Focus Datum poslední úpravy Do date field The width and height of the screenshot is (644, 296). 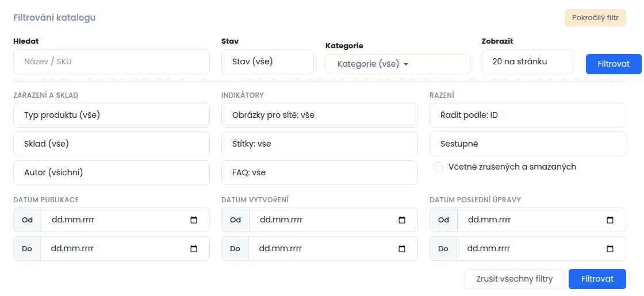pyautogui.click(x=541, y=249)
